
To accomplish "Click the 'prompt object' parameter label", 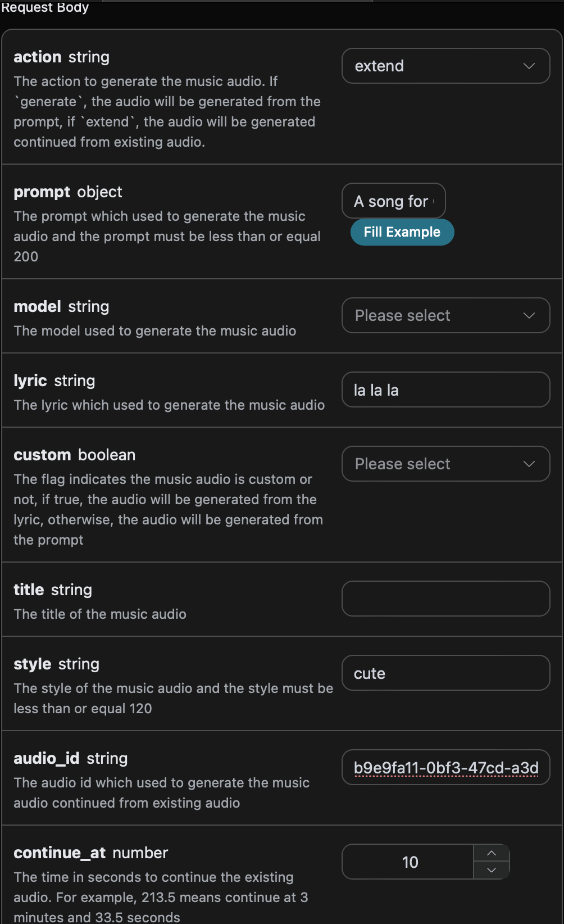I will tap(67, 192).
